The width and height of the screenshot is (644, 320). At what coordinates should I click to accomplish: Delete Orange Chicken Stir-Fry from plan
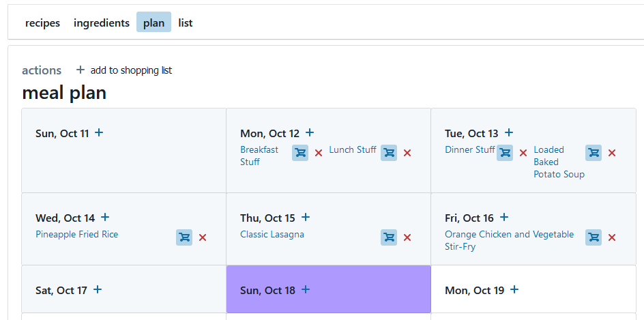[612, 237]
